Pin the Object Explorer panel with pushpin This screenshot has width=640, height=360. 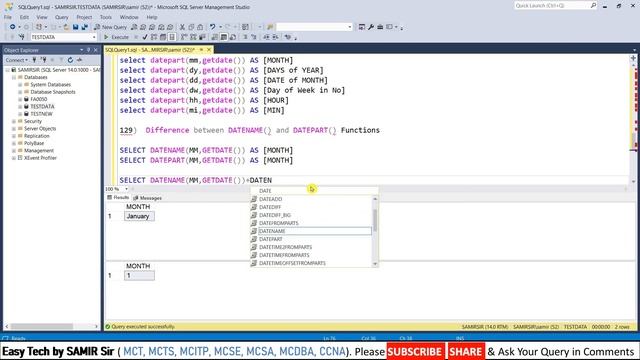tap(89, 50)
